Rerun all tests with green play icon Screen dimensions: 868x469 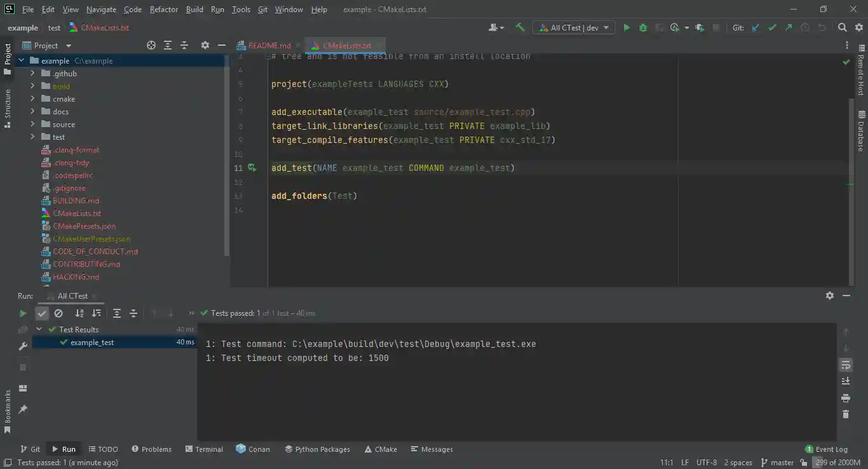[x=24, y=313]
